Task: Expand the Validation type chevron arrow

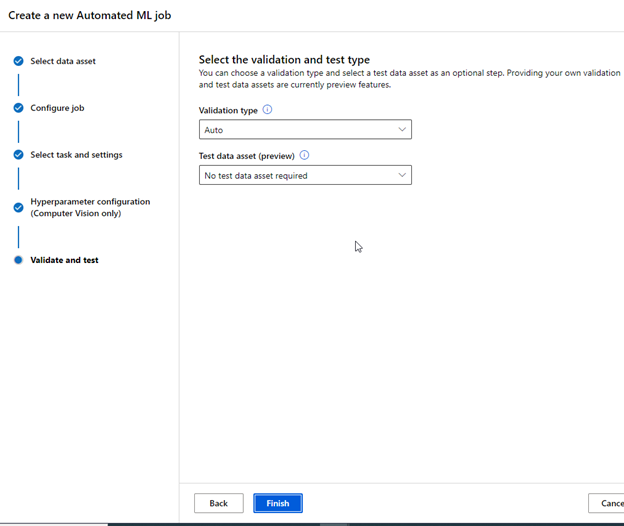Action: point(402,130)
